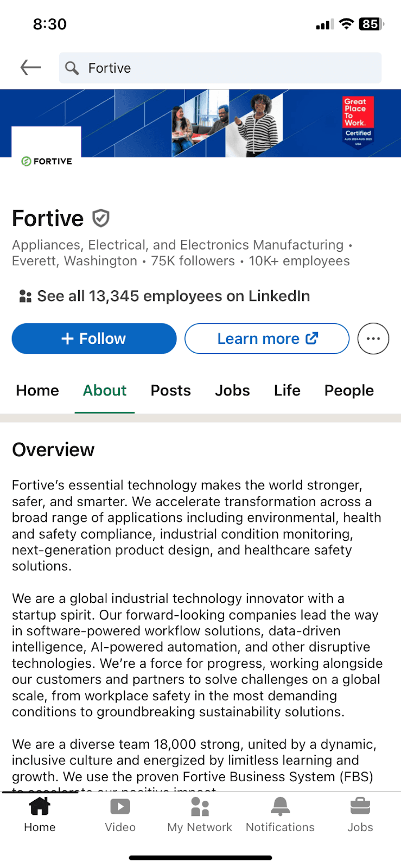The image size is (401, 868).
Task: Open Learn more for Fortive
Action: point(258,339)
